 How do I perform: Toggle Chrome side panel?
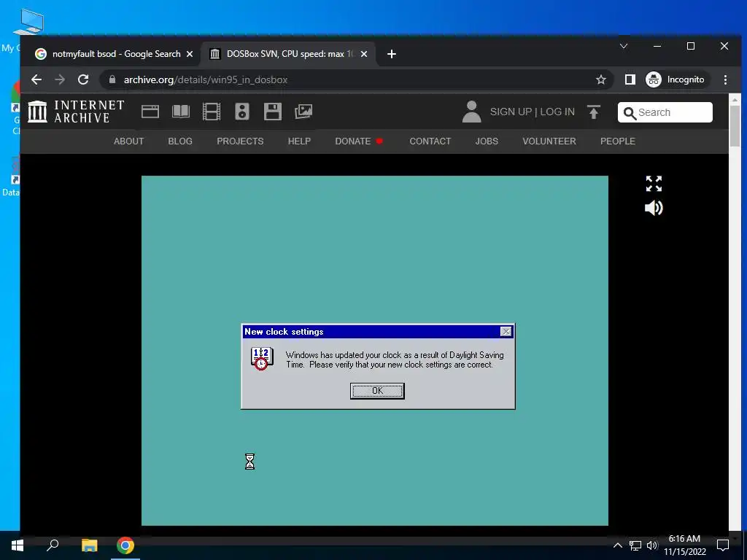(630, 79)
